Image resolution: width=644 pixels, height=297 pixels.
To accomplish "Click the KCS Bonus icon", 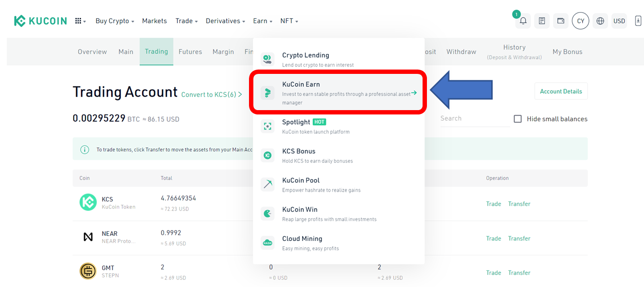I will click(x=267, y=156).
